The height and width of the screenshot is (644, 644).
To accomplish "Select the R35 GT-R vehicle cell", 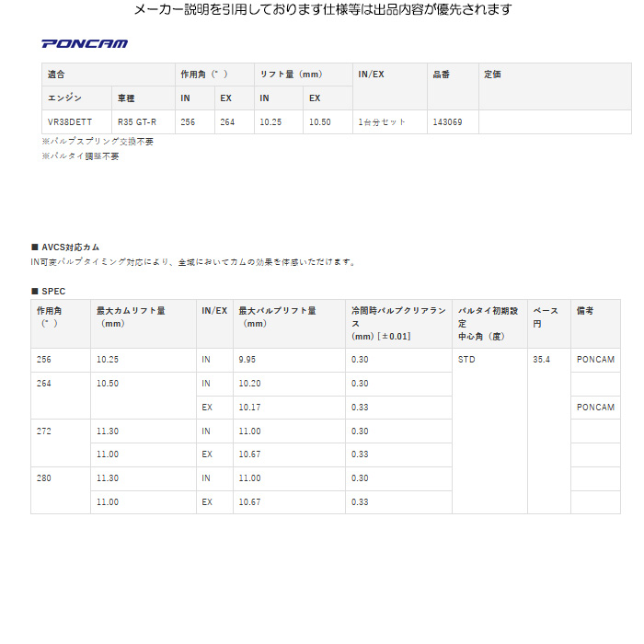I will [x=144, y=122].
